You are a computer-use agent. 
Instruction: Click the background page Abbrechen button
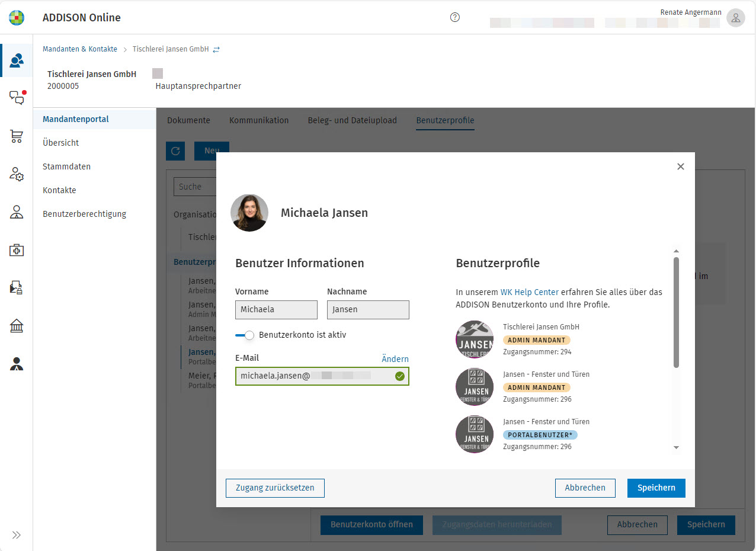tap(638, 524)
